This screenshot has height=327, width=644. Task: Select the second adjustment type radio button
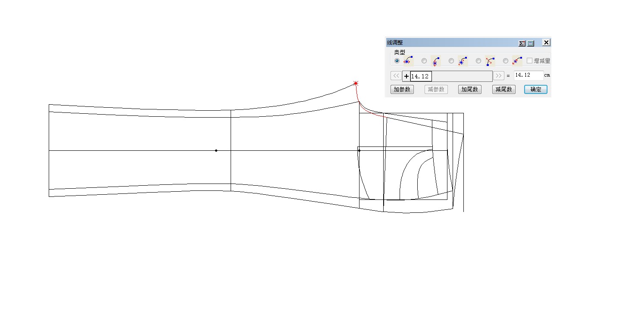pos(424,61)
